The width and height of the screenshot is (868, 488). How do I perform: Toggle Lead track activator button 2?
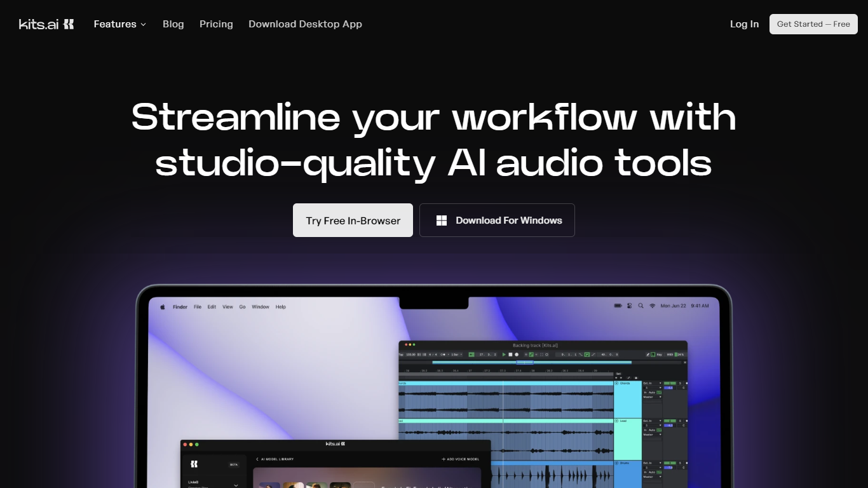coord(670,421)
